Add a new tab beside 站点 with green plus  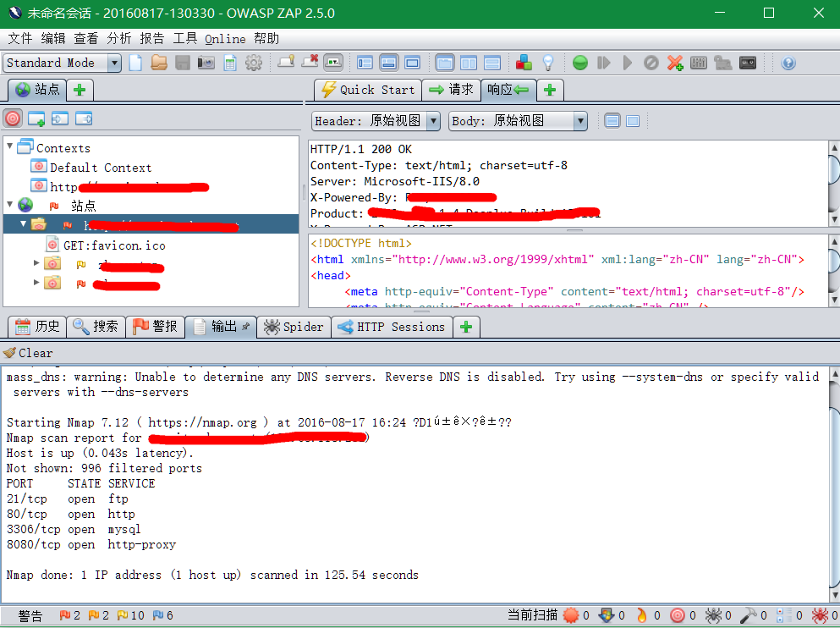point(80,90)
